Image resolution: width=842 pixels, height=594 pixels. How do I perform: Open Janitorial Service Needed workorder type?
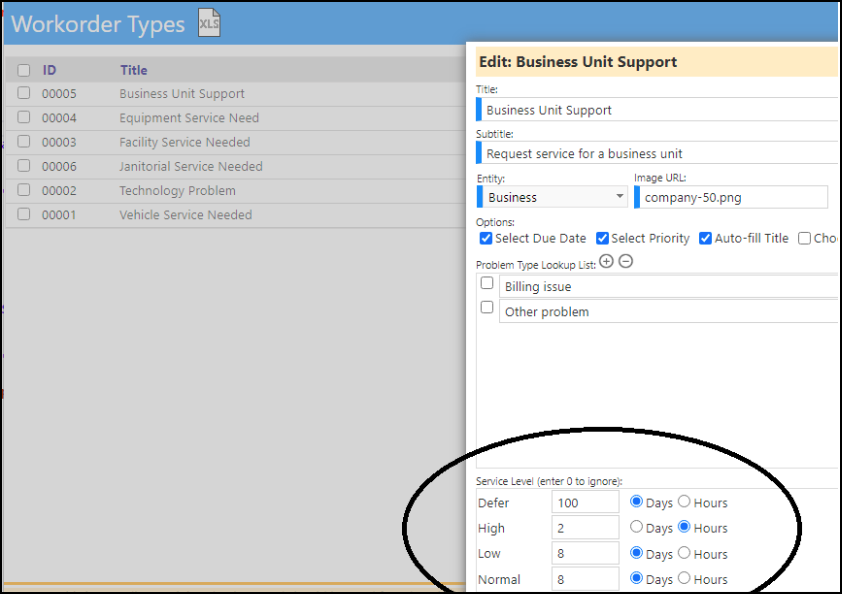pyautogui.click(x=191, y=166)
